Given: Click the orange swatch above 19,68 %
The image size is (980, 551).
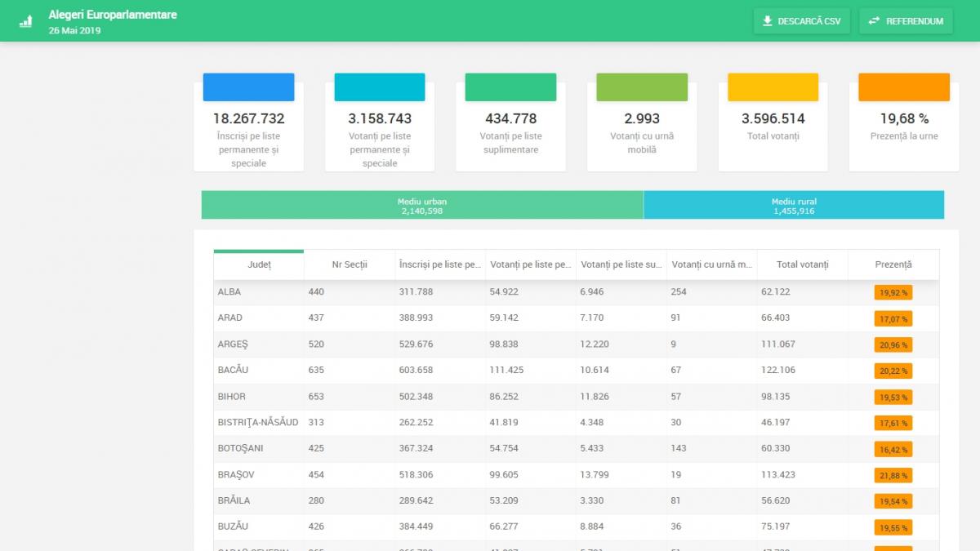Looking at the screenshot, I should tap(904, 87).
